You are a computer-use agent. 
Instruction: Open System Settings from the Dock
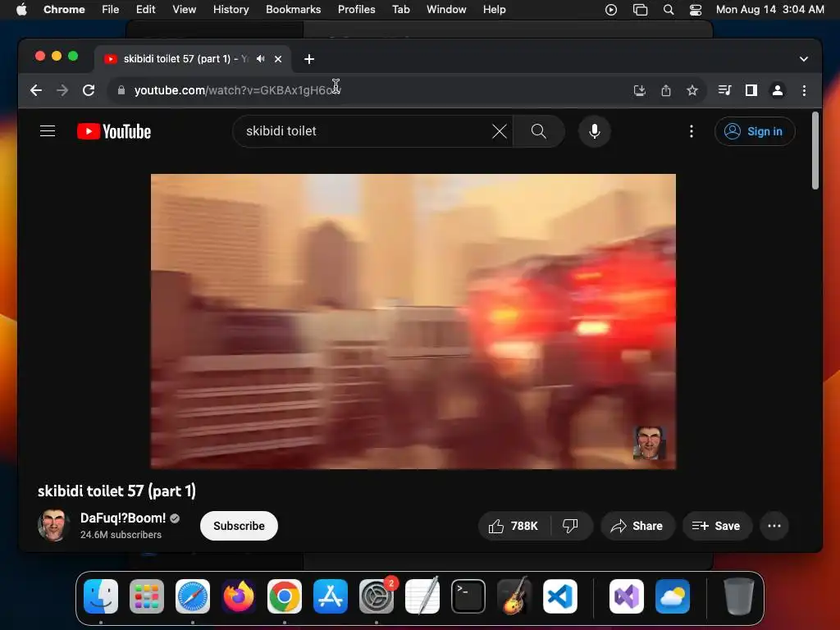tap(377, 596)
